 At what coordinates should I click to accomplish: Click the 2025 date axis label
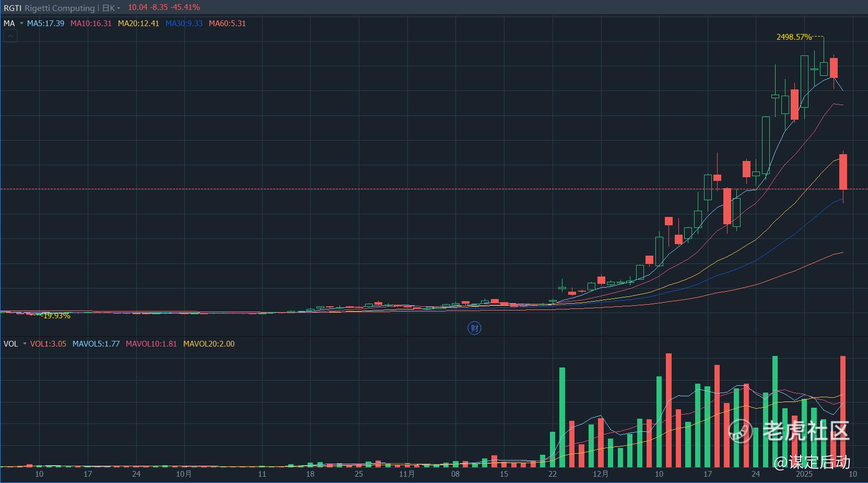point(804,474)
